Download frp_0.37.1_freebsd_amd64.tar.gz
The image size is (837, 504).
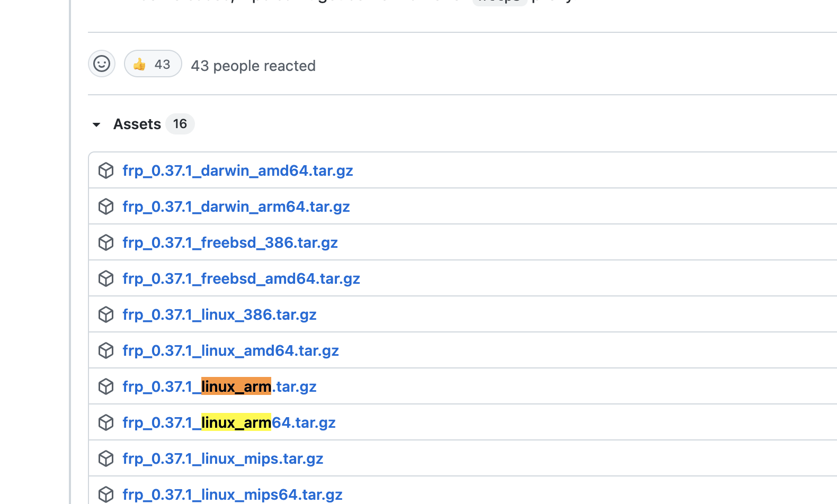click(x=241, y=278)
